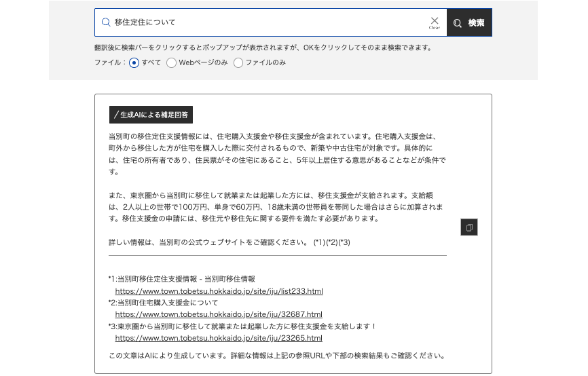
Task: Click the *1 当別町移住定住支援情報 reference title
Action: pos(182,279)
